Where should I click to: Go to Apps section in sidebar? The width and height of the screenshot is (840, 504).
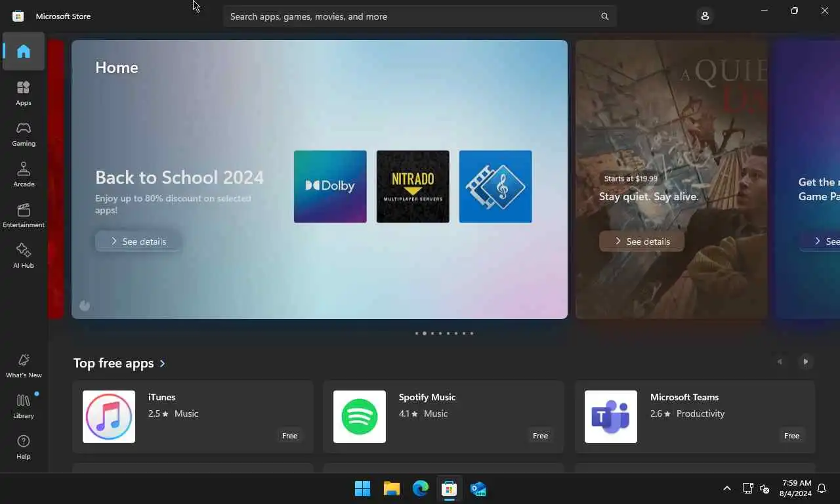coord(24,93)
